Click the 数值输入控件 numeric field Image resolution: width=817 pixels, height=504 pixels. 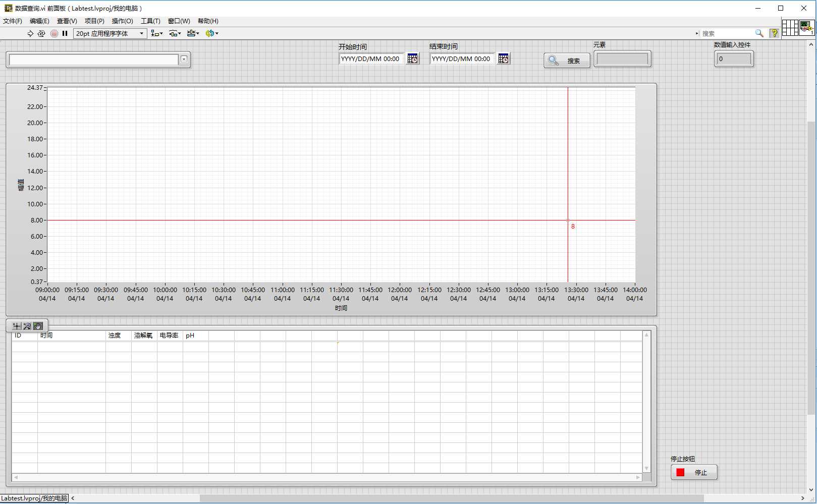(734, 59)
